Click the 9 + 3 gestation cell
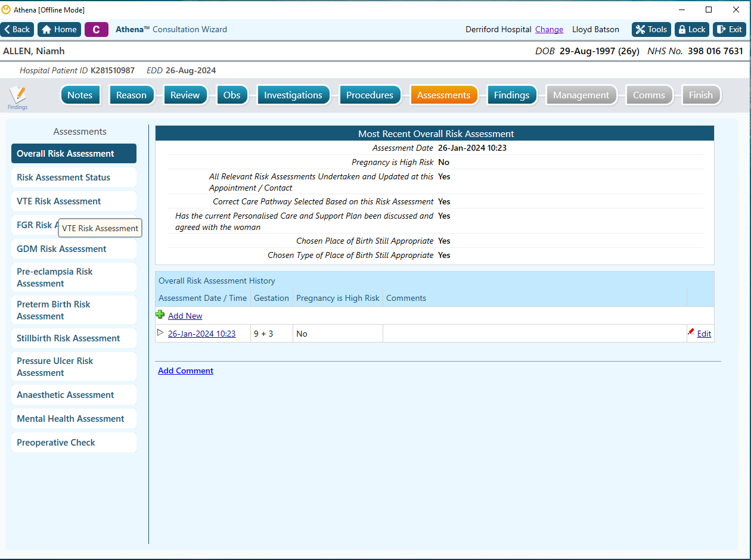751x560 pixels. click(271, 334)
